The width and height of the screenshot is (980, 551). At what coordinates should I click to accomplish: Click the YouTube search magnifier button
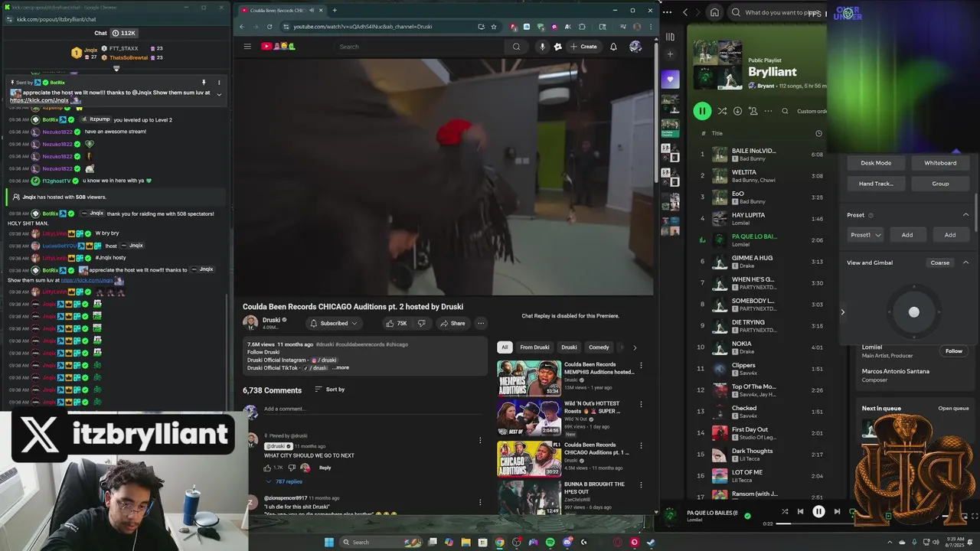coord(516,47)
